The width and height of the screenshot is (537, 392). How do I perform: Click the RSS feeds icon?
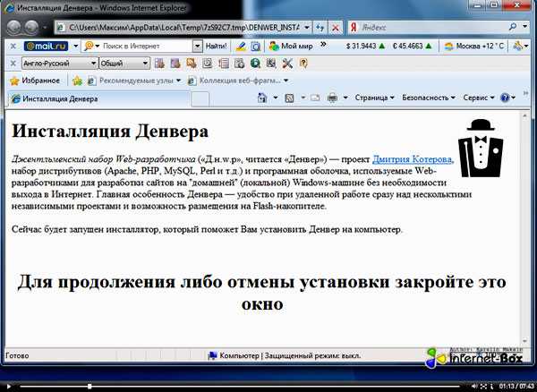coord(289,98)
